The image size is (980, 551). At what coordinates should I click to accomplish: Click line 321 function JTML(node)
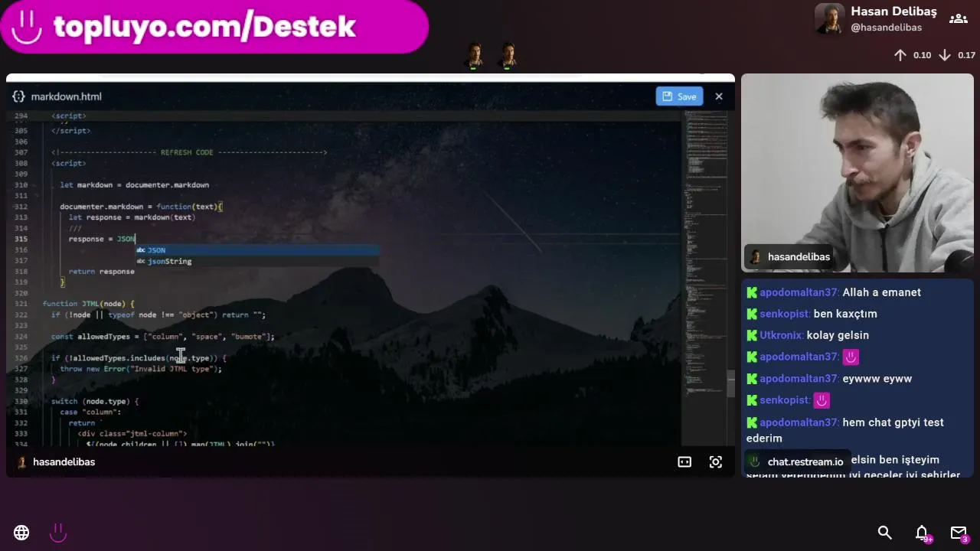(x=89, y=304)
